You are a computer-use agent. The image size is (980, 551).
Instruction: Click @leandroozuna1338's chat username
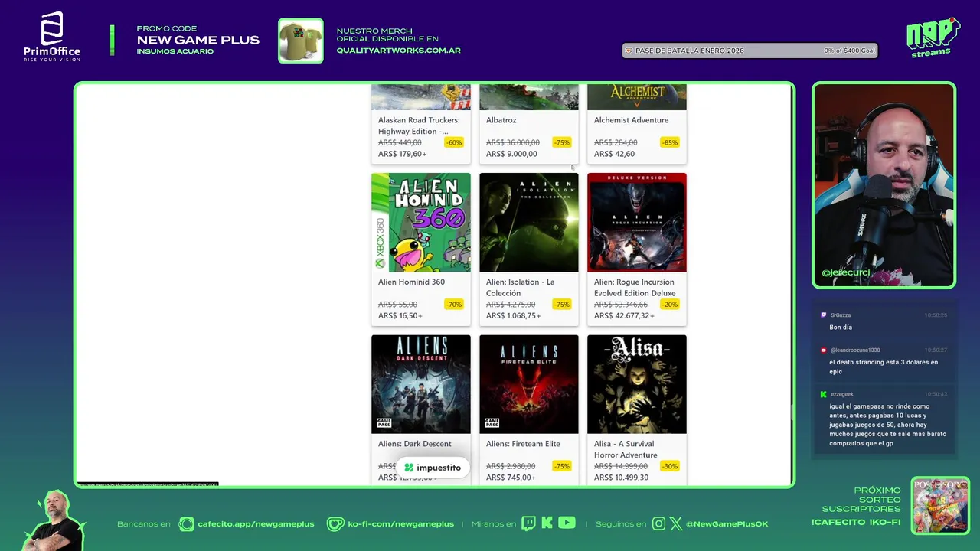(855, 350)
